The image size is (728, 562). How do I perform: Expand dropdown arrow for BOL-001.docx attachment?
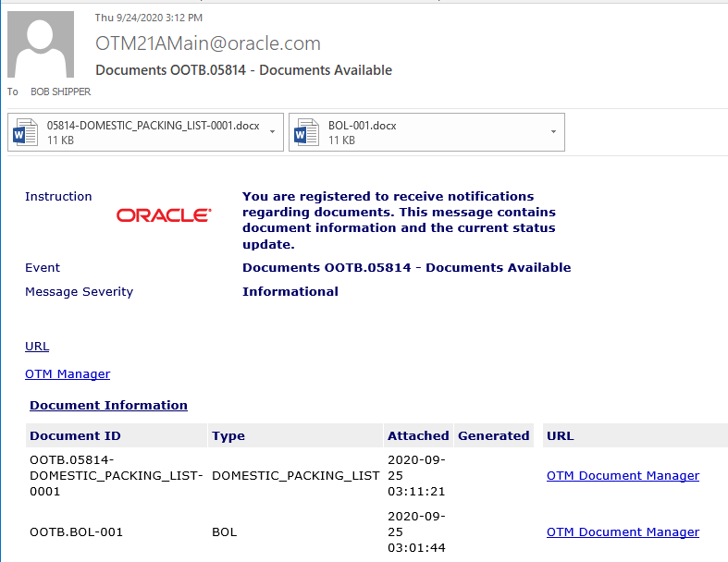tap(553, 132)
